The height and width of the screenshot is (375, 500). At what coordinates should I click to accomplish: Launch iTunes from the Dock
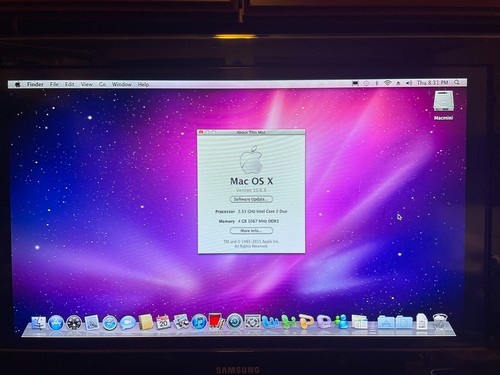click(x=199, y=322)
